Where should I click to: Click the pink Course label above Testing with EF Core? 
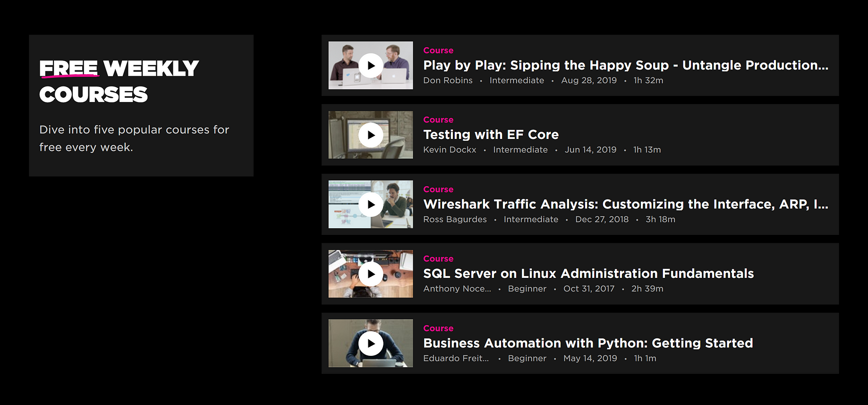click(x=438, y=120)
